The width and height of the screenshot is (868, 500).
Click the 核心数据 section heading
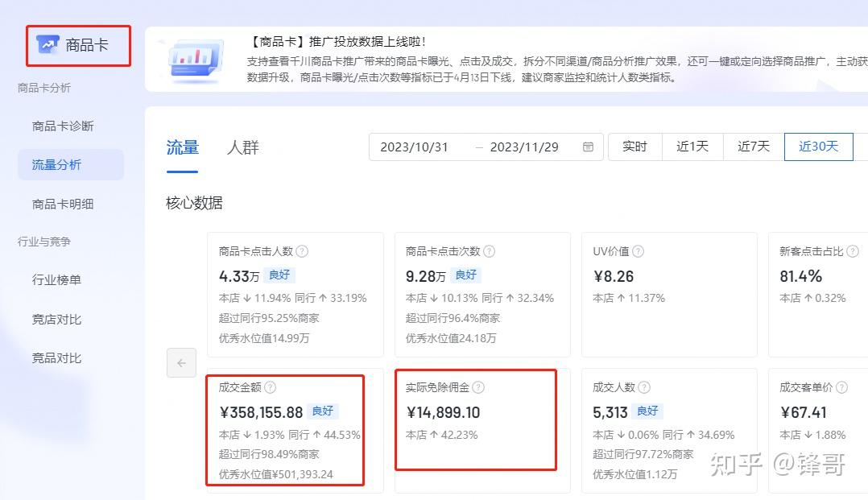coord(194,203)
